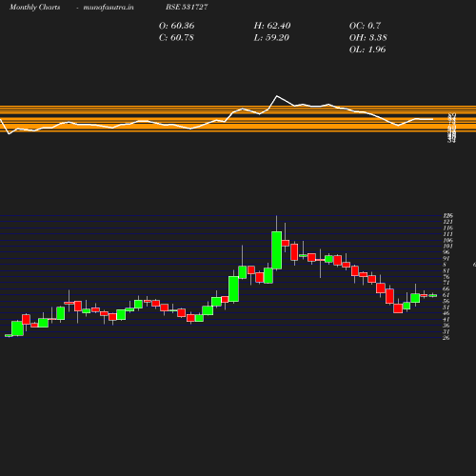Screen dimensions: 476x476
Task: Click the 'OH: 3.38' readout
Action: pyautogui.click(x=367, y=38)
